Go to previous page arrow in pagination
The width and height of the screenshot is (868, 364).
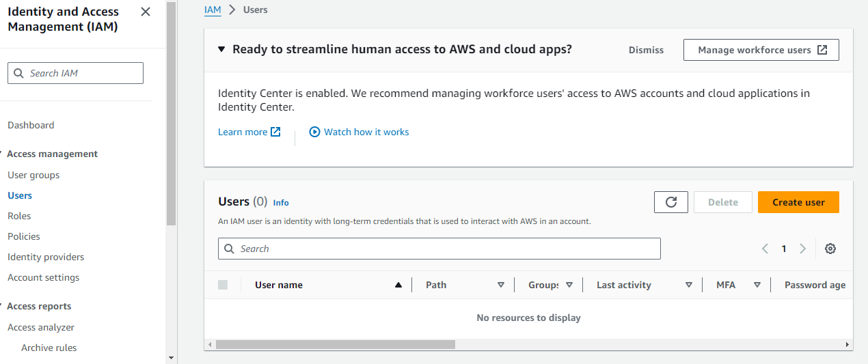pos(765,249)
